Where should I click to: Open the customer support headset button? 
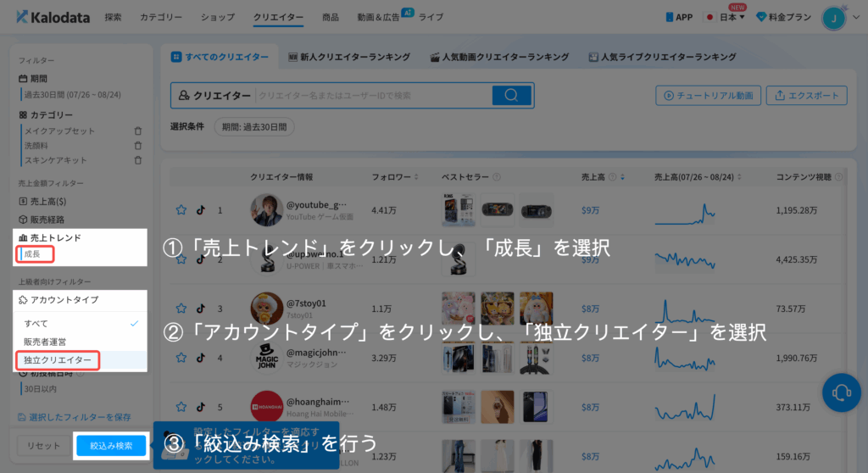pyautogui.click(x=842, y=393)
